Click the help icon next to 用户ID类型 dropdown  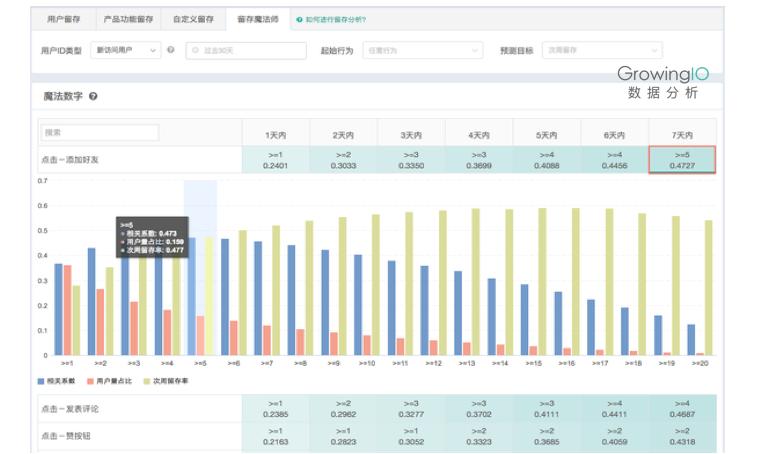coord(171,50)
